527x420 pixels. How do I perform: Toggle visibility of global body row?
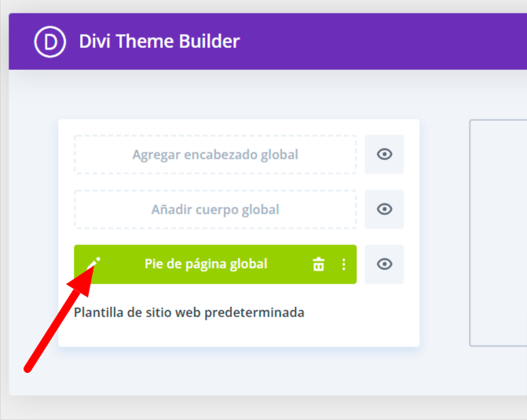click(384, 210)
